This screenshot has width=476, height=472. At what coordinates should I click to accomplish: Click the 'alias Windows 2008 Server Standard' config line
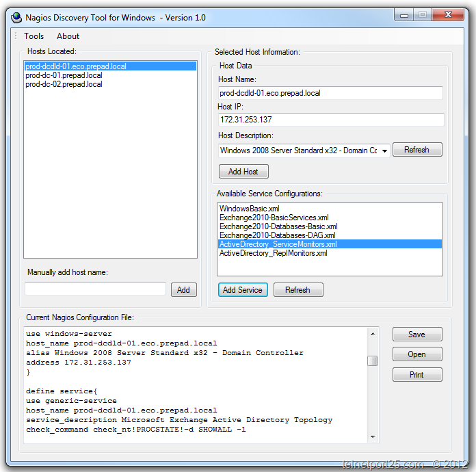[165, 353]
